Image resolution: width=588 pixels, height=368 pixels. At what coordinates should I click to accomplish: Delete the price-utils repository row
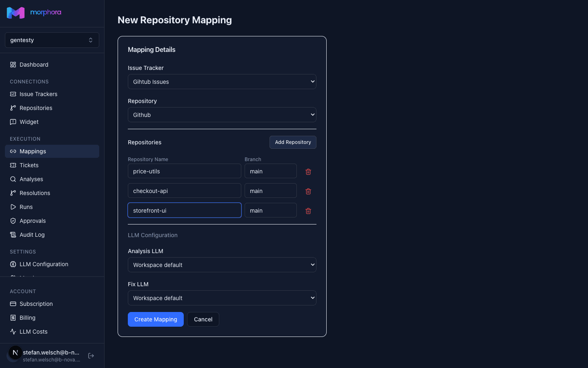point(308,171)
